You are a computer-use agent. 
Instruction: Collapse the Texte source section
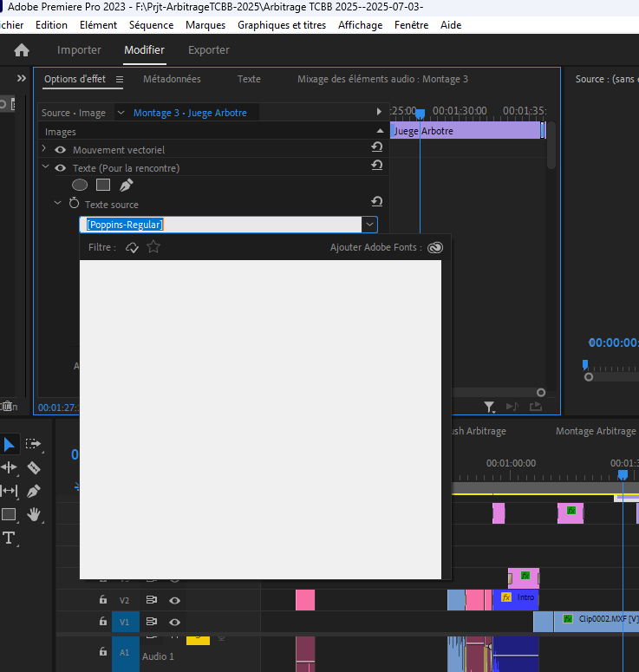click(58, 203)
